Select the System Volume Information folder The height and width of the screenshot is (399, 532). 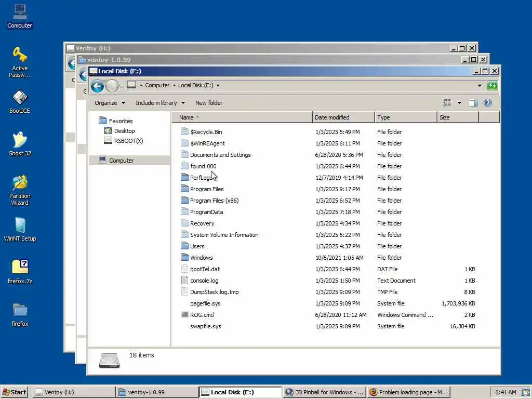coord(224,235)
